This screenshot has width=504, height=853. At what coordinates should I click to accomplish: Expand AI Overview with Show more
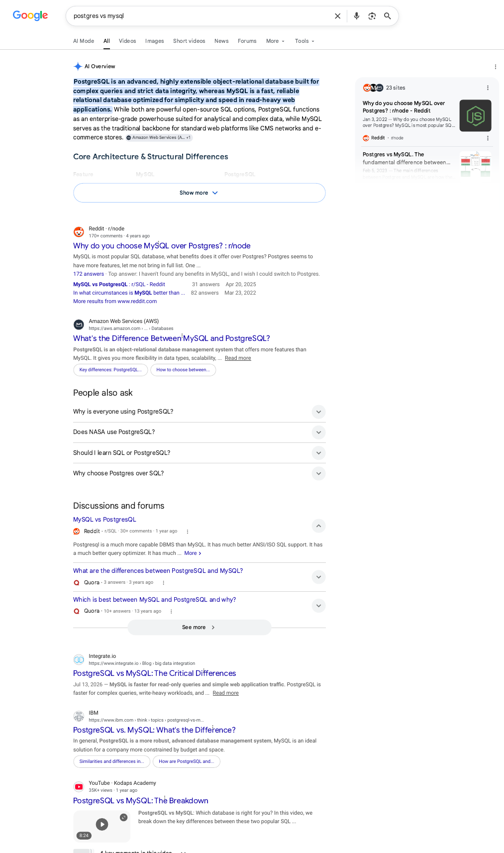click(x=199, y=193)
